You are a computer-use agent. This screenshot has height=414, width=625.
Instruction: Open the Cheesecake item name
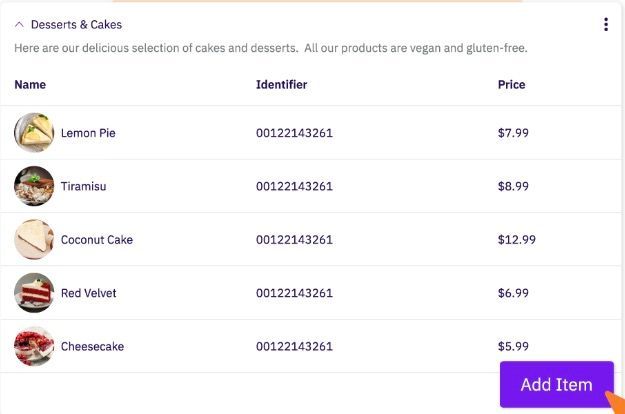(x=92, y=346)
